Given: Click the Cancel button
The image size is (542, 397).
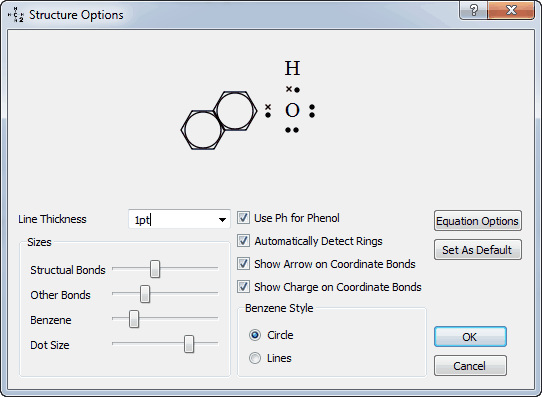Looking at the screenshot, I should point(470,366).
